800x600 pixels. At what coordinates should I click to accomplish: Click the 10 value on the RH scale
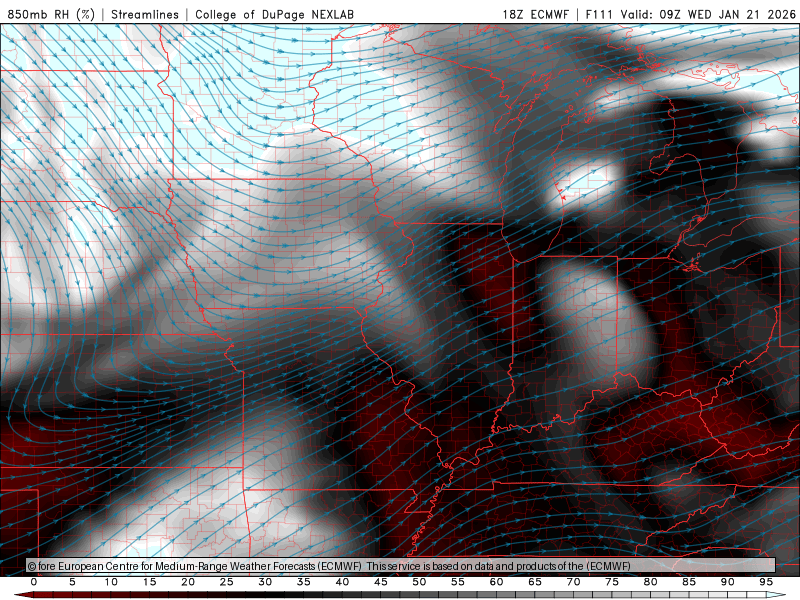click(111, 582)
